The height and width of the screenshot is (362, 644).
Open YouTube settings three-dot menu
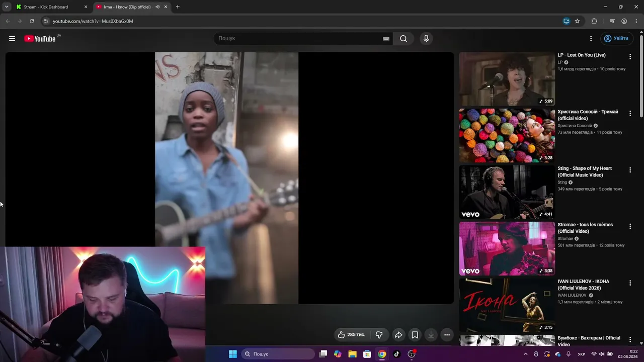click(x=591, y=39)
